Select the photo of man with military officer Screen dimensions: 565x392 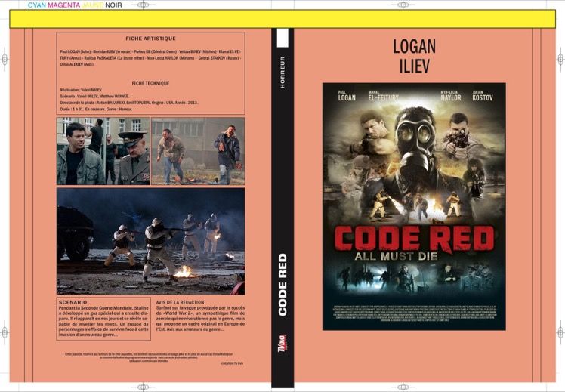tap(103, 151)
